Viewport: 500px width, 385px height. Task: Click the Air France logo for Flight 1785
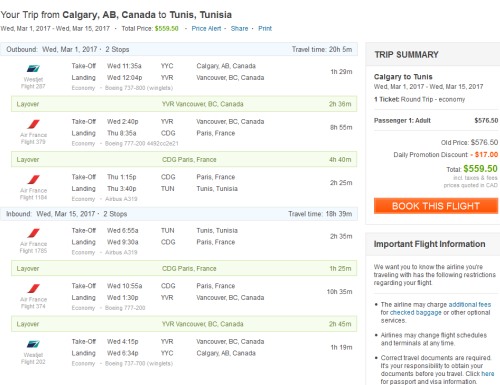pyautogui.click(x=33, y=233)
